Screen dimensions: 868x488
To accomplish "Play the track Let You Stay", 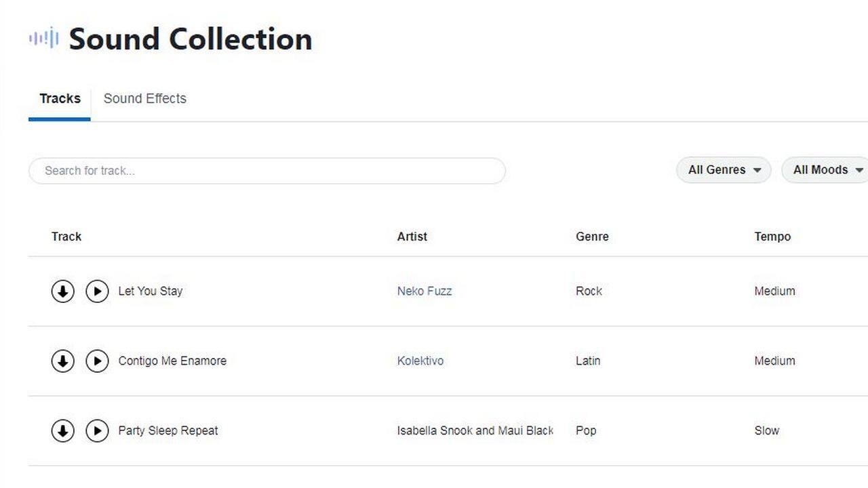I will tap(97, 291).
